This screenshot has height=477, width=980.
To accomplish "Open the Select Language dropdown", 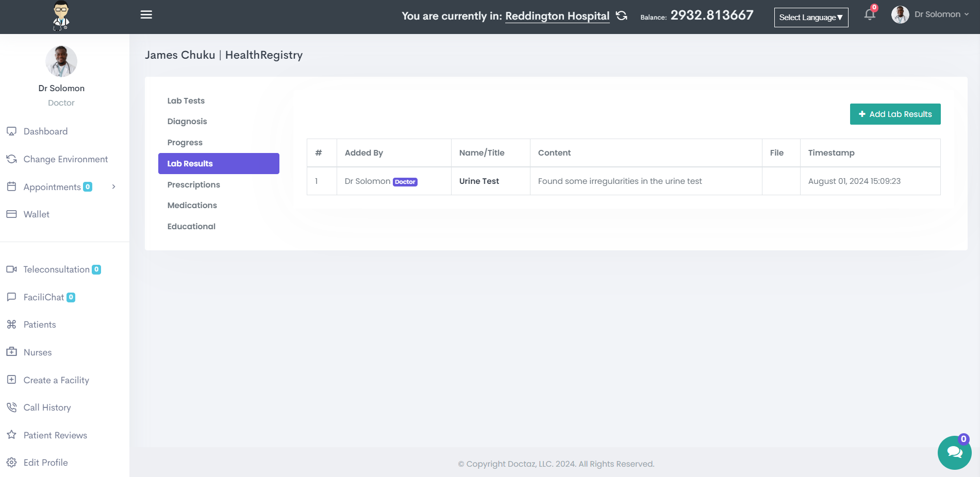I will coord(811,18).
